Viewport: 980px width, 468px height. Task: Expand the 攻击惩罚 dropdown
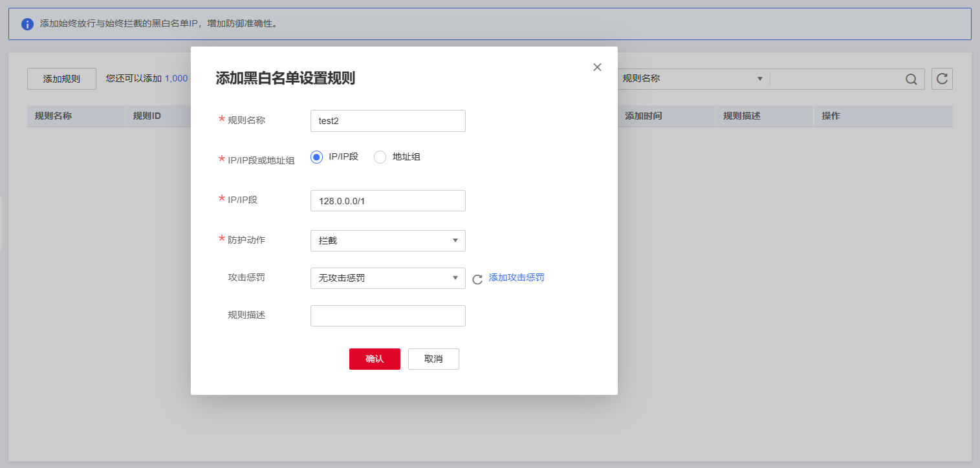(x=387, y=278)
